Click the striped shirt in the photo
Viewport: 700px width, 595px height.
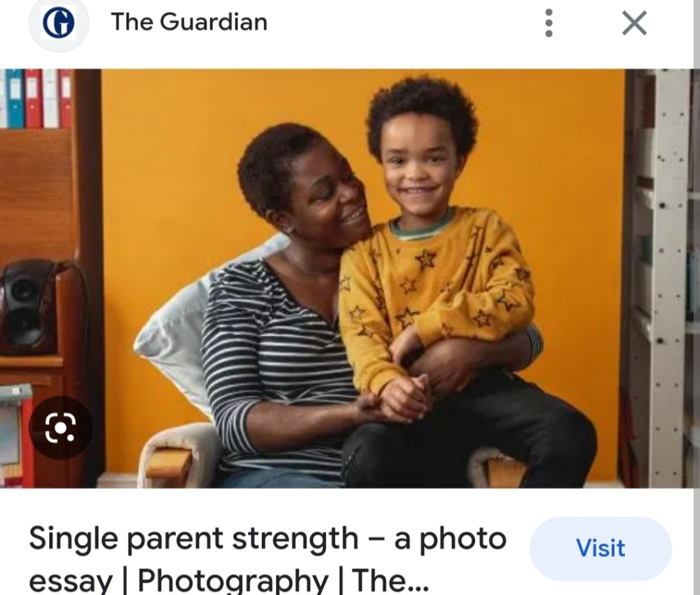click(277, 365)
